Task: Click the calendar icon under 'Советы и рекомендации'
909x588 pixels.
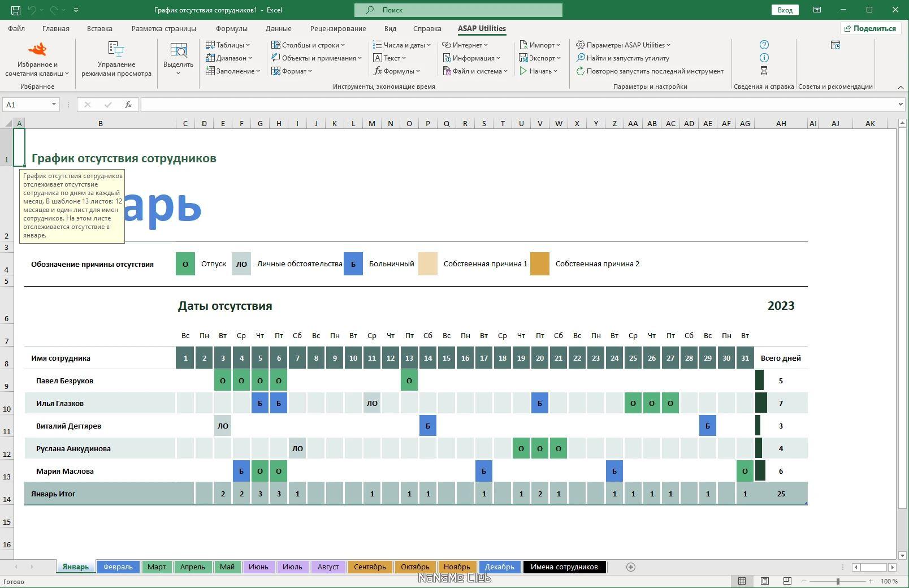Action: (x=835, y=45)
